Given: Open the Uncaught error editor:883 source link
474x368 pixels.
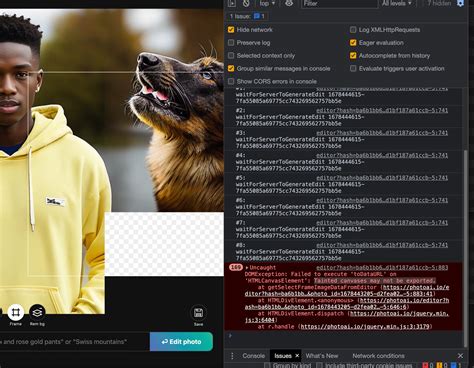Looking at the screenshot, I should [382, 267].
